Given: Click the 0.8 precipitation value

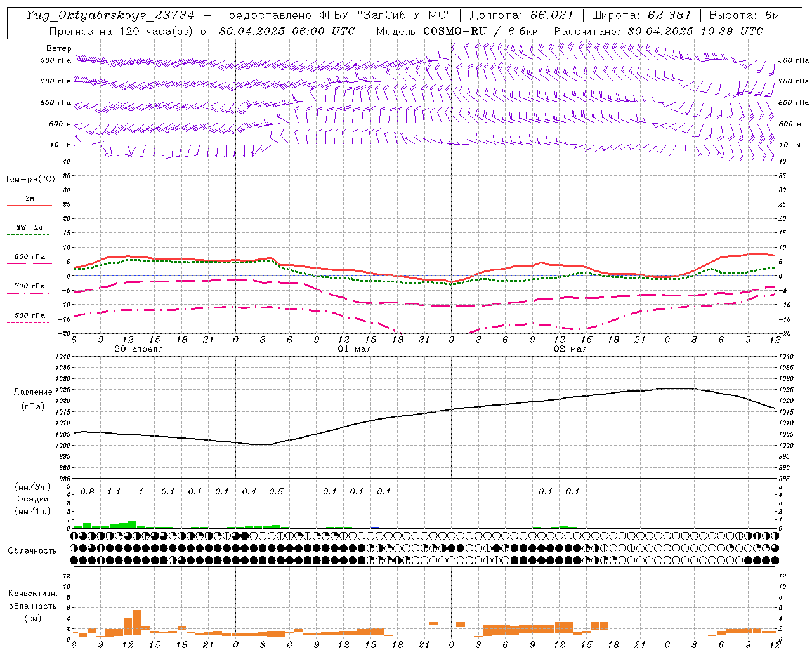Looking at the screenshot, I should 88,492.
